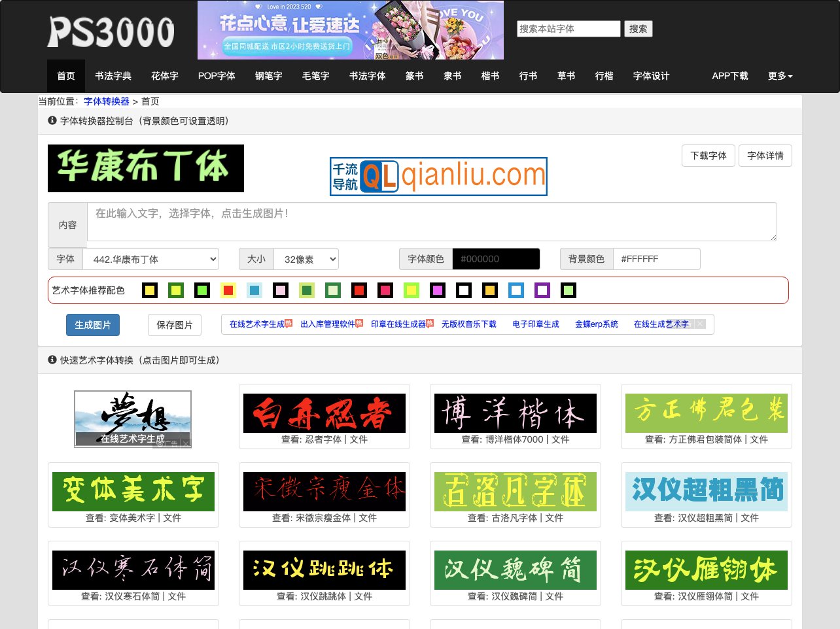
Task: Click the info icon beside 快速艺术字体转换
Action: point(52,360)
